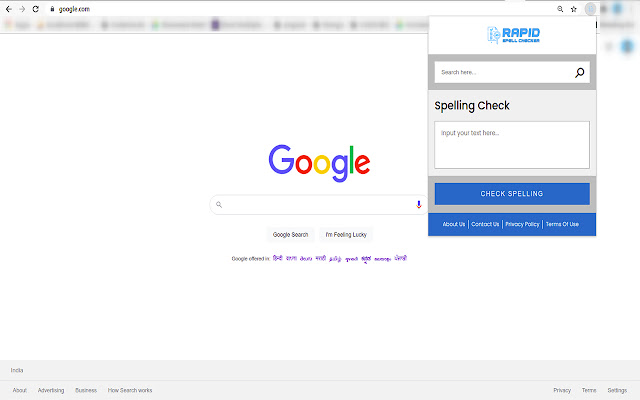Open the Terms Of Use link in popup
Screen dimensions: 640x400
(562, 224)
